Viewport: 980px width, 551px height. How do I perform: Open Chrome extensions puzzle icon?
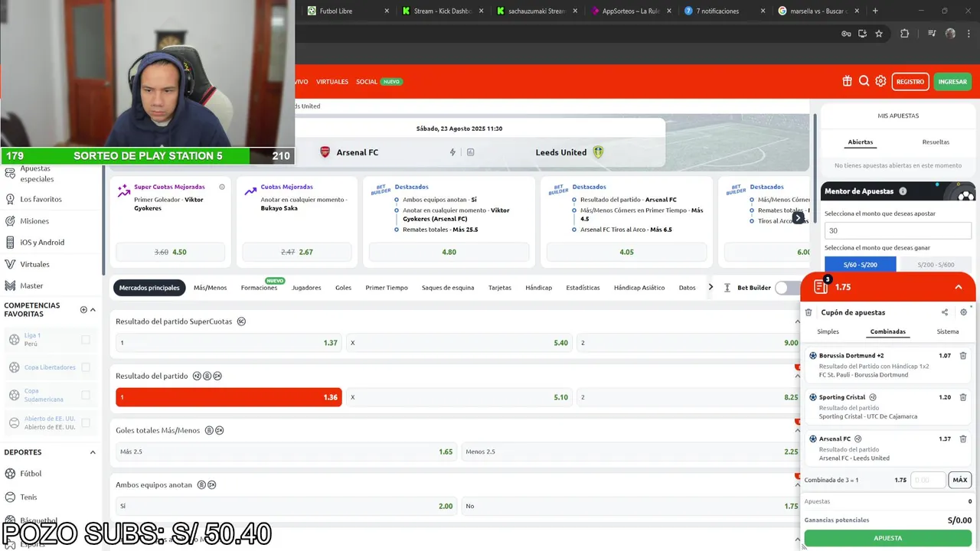point(904,34)
